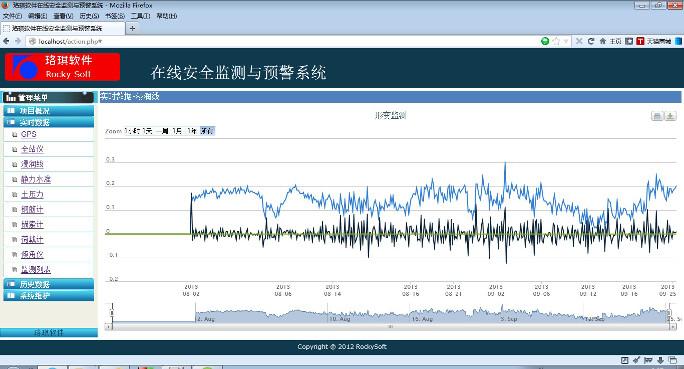Click the navigator scrollbar left arrow
This screenshot has width=684, height=369.
tap(108, 326)
